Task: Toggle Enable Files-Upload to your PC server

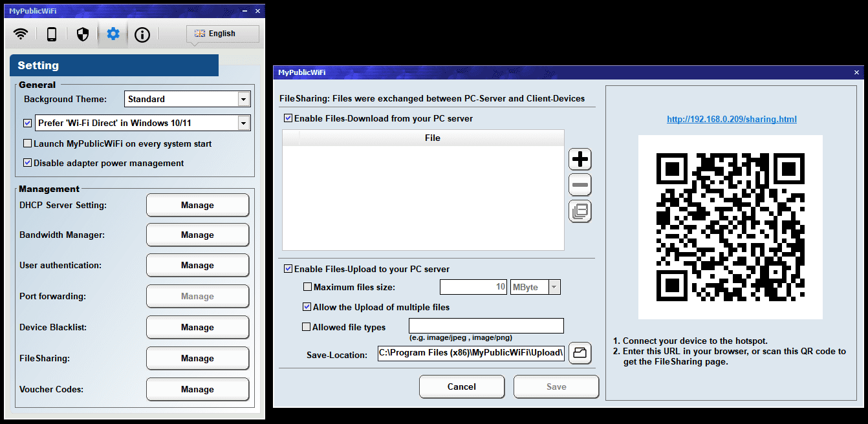Action: click(x=288, y=269)
